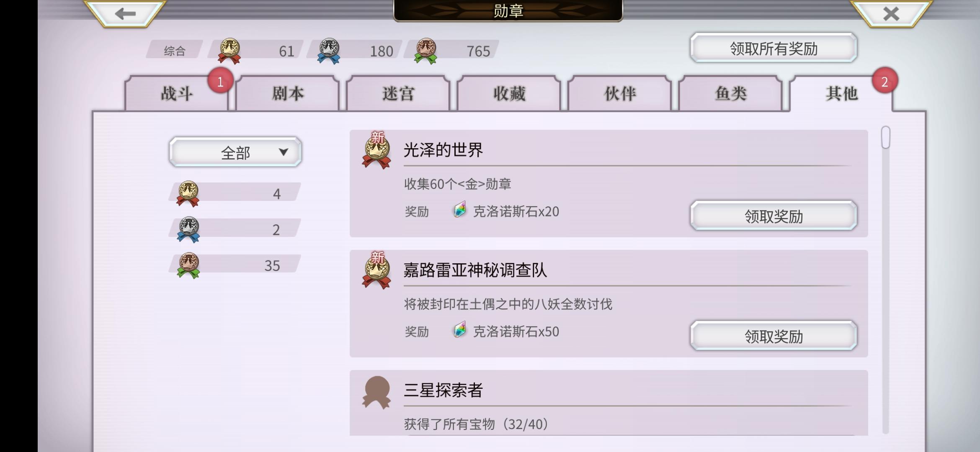The height and width of the screenshot is (452, 980).
Task: Click 领取所有奖励 to claim all rewards
Action: (774, 48)
